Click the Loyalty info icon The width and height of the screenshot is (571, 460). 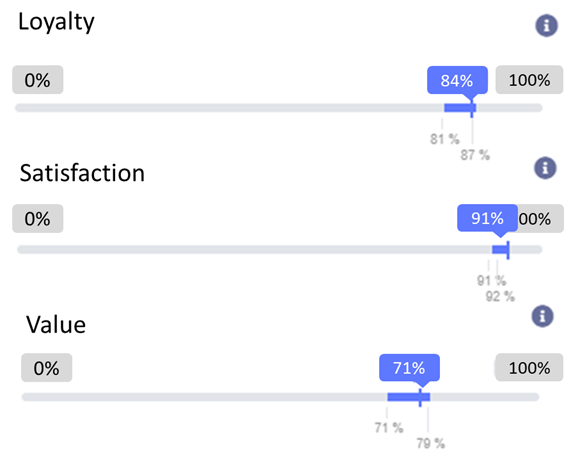pos(546,25)
